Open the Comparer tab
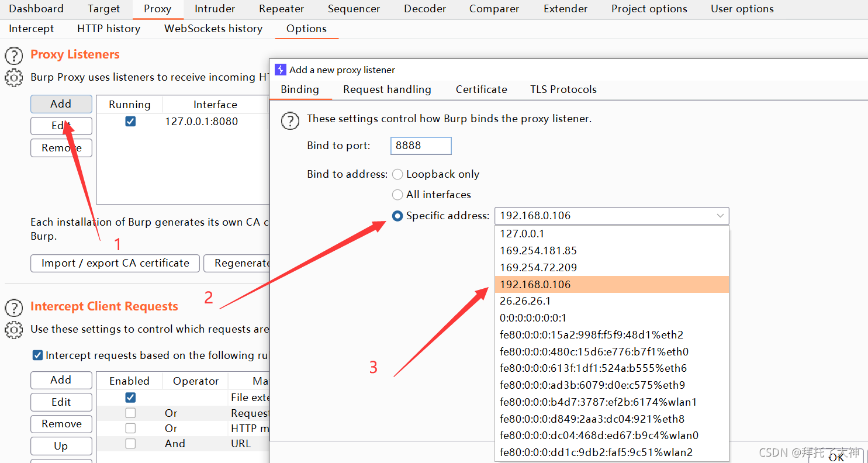This screenshot has width=868, height=463. coord(494,9)
